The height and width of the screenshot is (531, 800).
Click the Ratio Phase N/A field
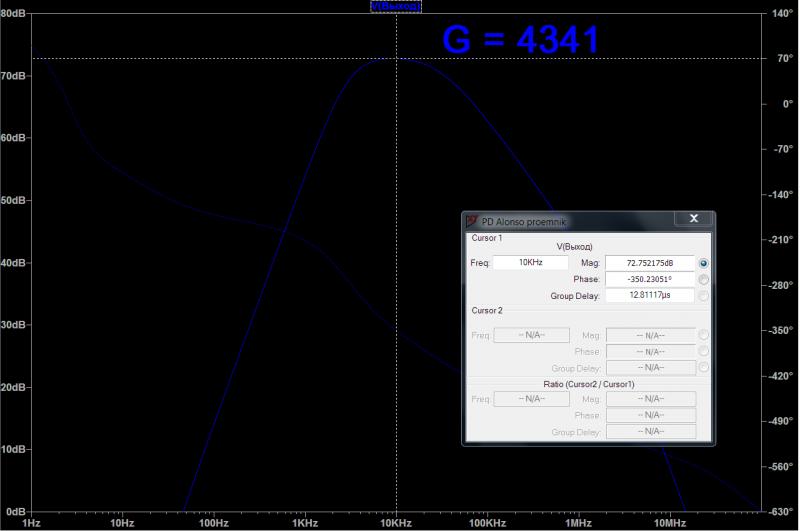pyautogui.click(x=651, y=415)
